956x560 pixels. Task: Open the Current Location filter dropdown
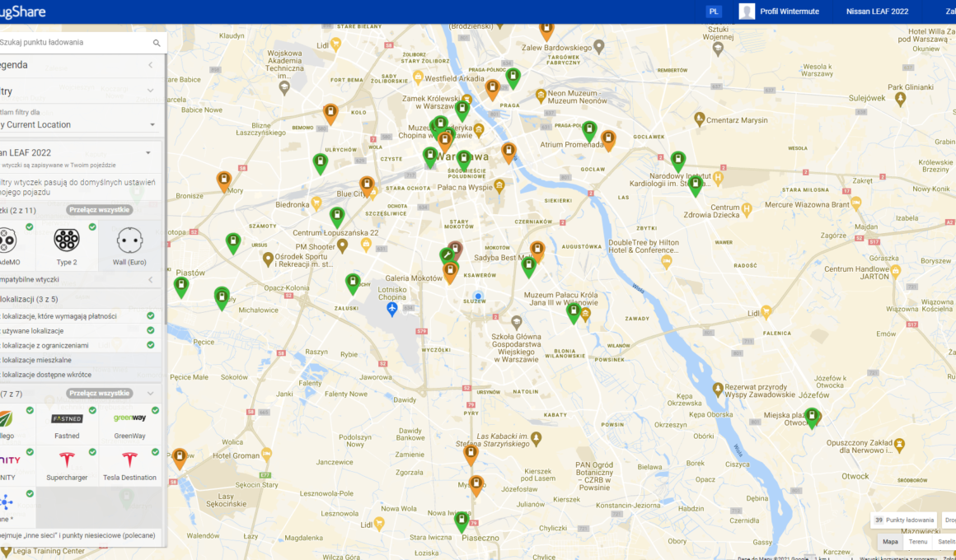(x=78, y=125)
